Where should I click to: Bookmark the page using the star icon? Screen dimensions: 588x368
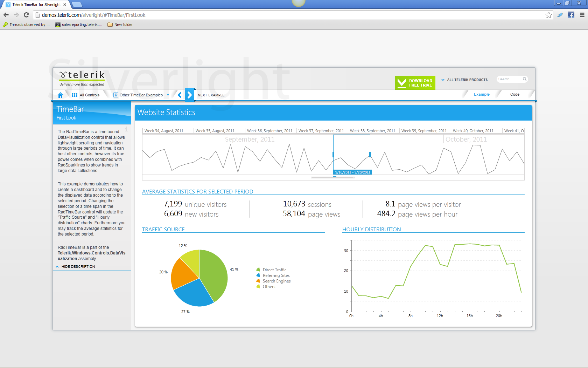(548, 15)
